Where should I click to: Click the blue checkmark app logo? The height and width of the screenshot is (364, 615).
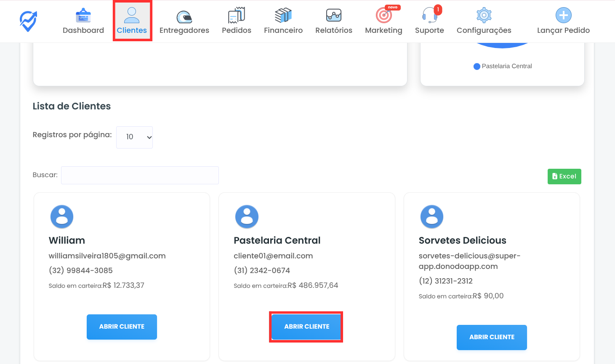click(x=28, y=21)
